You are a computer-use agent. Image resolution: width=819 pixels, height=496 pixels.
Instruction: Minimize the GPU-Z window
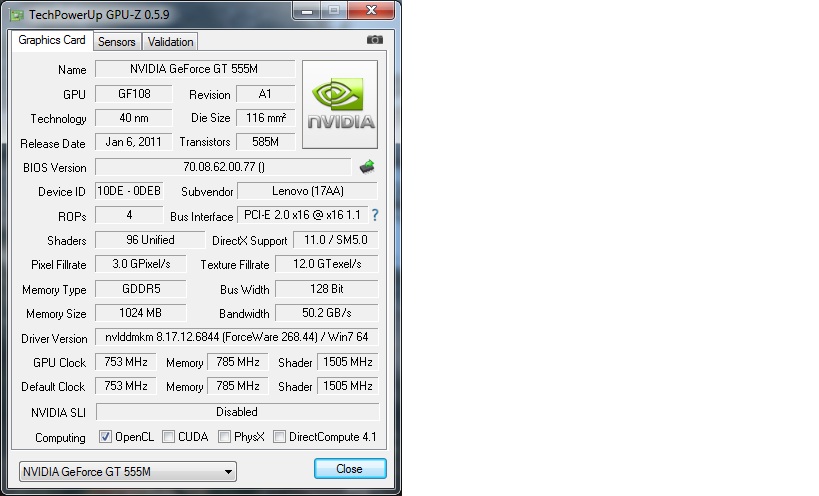pyautogui.click(x=307, y=10)
